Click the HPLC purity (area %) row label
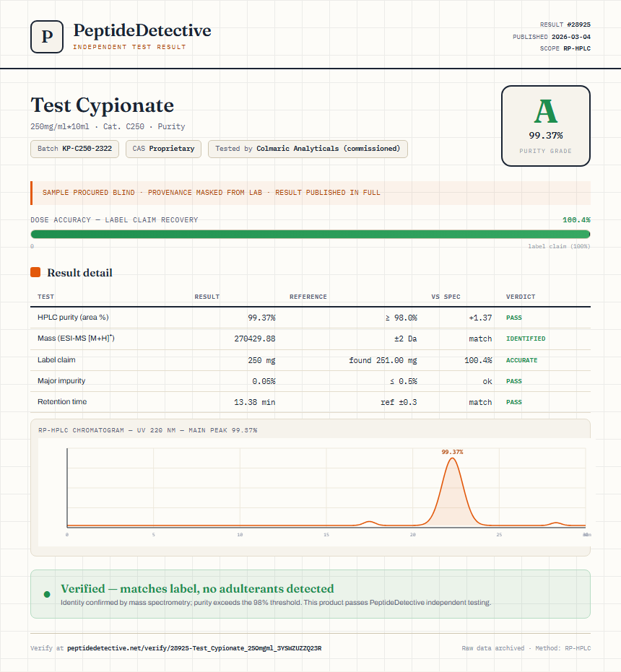The width and height of the screenshot is (621, 672). pos(73,317)
